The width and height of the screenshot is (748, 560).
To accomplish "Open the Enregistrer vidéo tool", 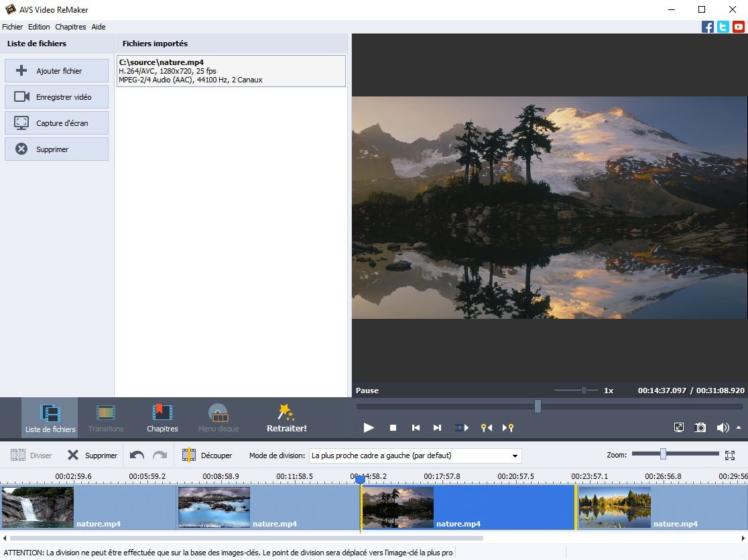I will pos(56,96).
